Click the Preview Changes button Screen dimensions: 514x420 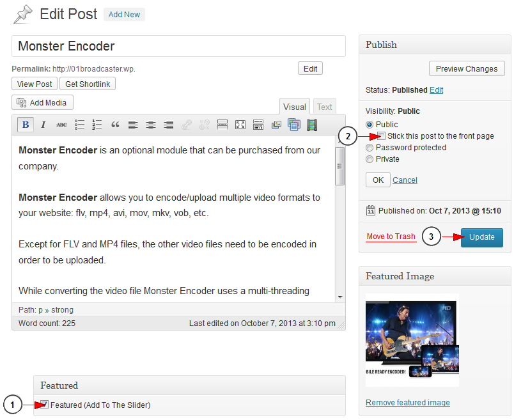click(x=467, y=68)
